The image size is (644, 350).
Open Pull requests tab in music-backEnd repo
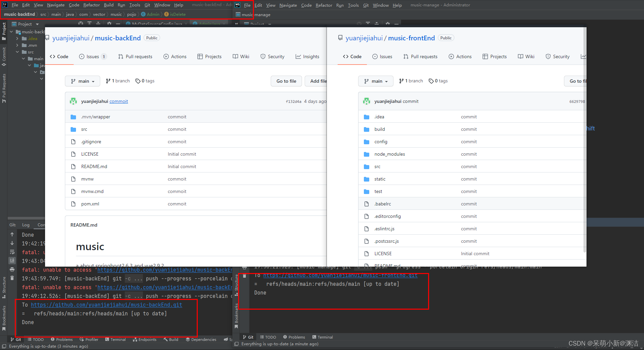click(135, 56)
